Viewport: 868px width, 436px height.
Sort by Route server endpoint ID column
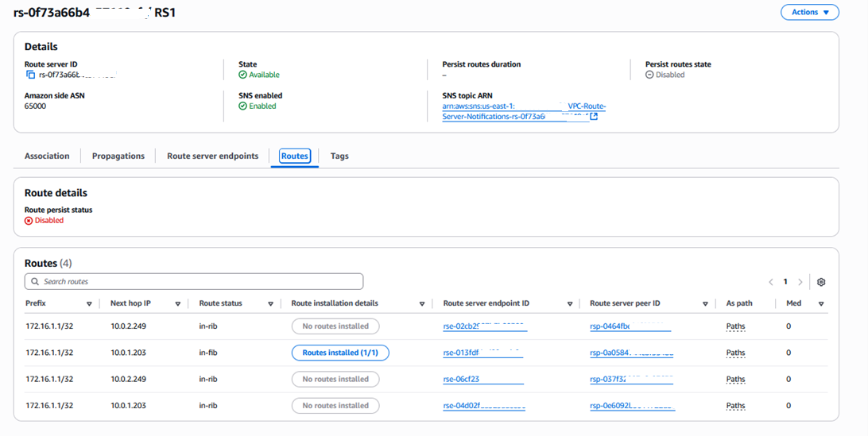pyautogui.click(x=570, y=303)
